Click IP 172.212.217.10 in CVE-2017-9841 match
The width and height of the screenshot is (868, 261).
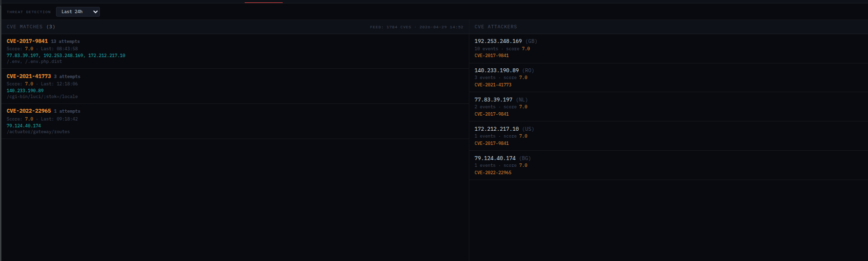(107, 56)
